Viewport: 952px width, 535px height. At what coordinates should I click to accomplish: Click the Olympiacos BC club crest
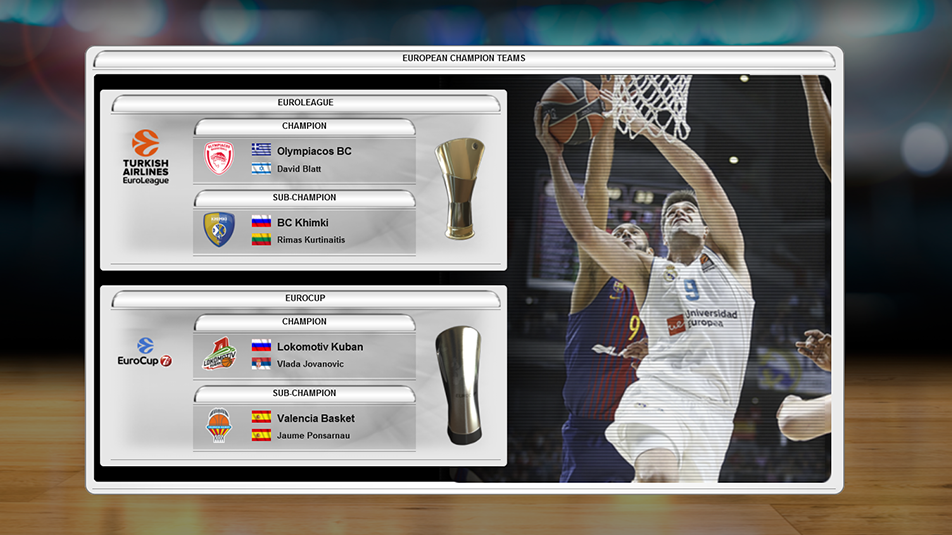coord(219,158)
